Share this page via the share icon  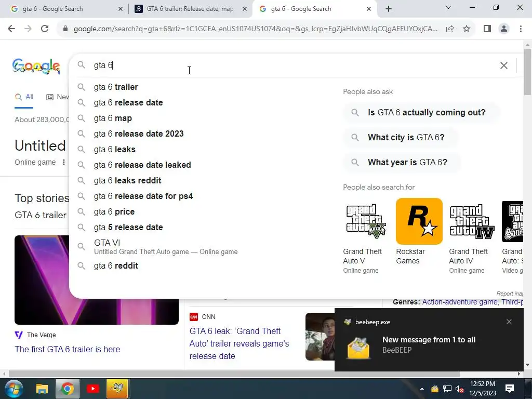click(450, 29)
